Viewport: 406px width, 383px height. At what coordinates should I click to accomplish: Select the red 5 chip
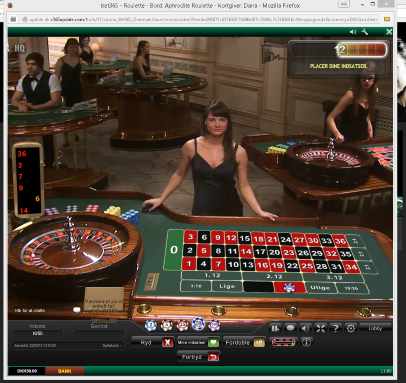[x=167, y=325]
